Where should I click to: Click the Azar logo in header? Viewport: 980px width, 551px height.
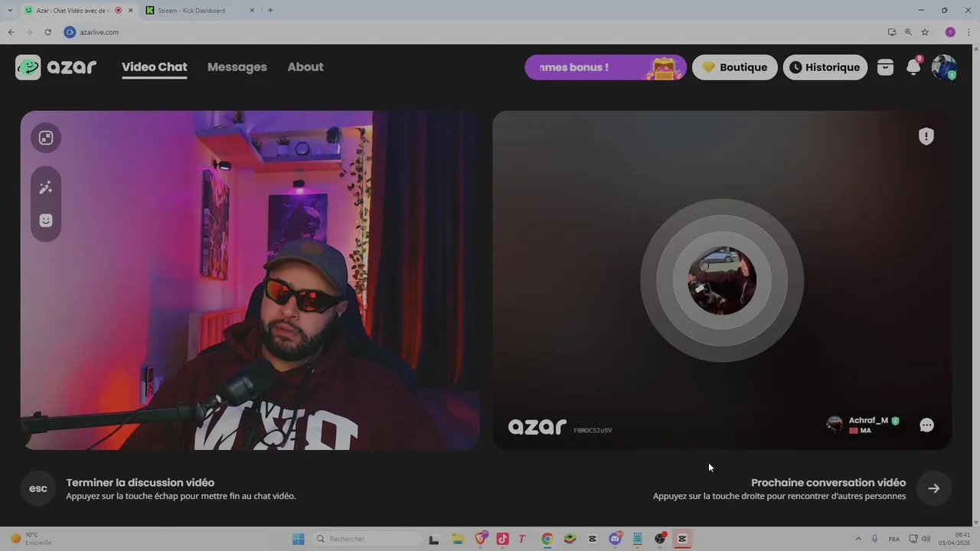[56, 67]
